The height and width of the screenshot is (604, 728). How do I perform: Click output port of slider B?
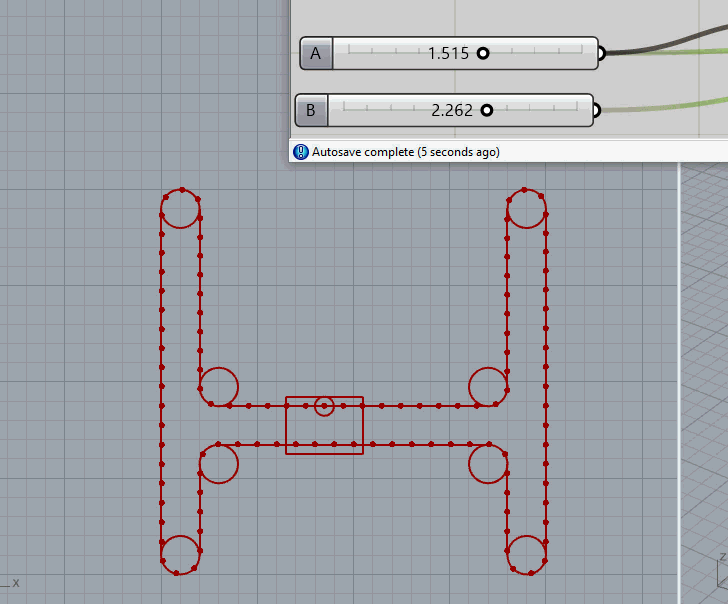coord(595,110)
